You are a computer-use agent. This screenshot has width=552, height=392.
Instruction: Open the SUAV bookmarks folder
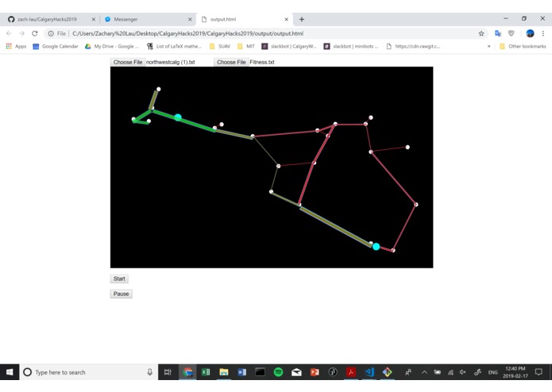(x=220, y=46)
